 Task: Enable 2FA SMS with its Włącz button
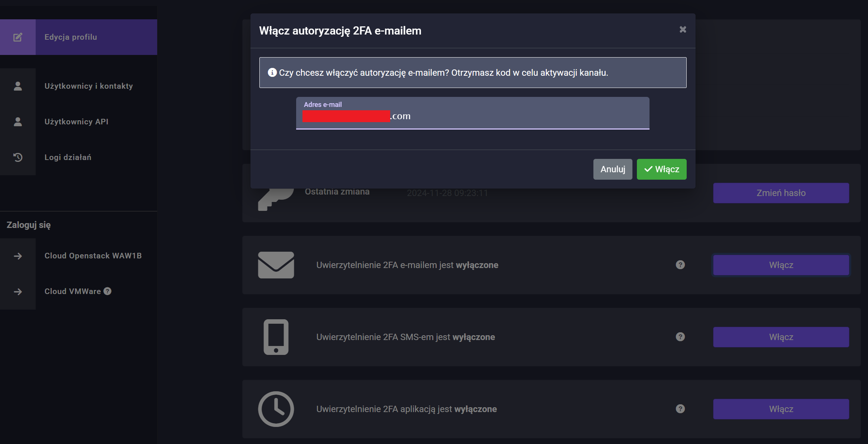(781, 337)
